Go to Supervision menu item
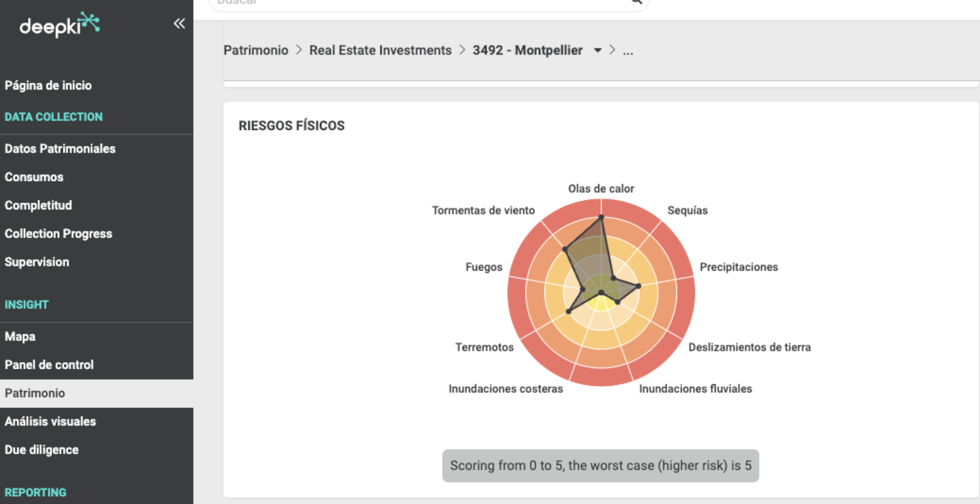This screenshot has height=504, width=980. [37, 262]
